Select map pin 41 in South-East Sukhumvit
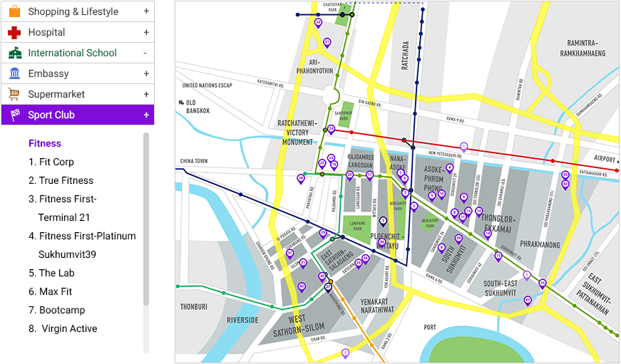 pyautogui.click(x=528, y=301)
